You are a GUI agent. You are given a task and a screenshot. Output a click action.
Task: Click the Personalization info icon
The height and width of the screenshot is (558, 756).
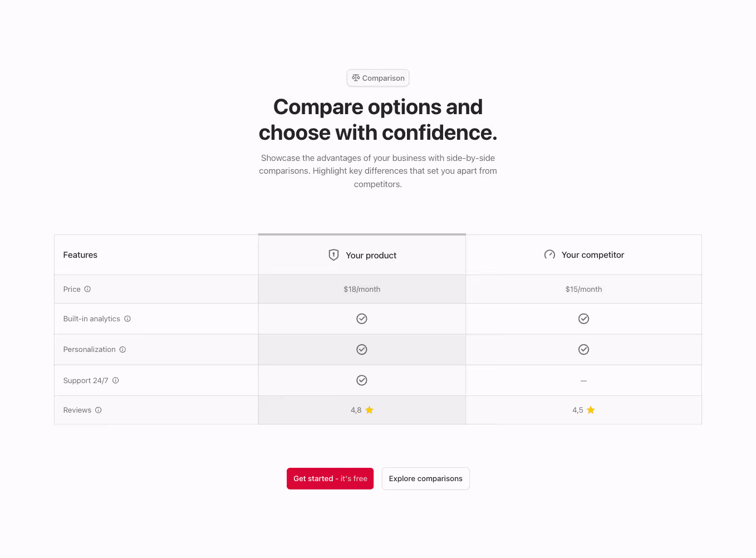122,349
